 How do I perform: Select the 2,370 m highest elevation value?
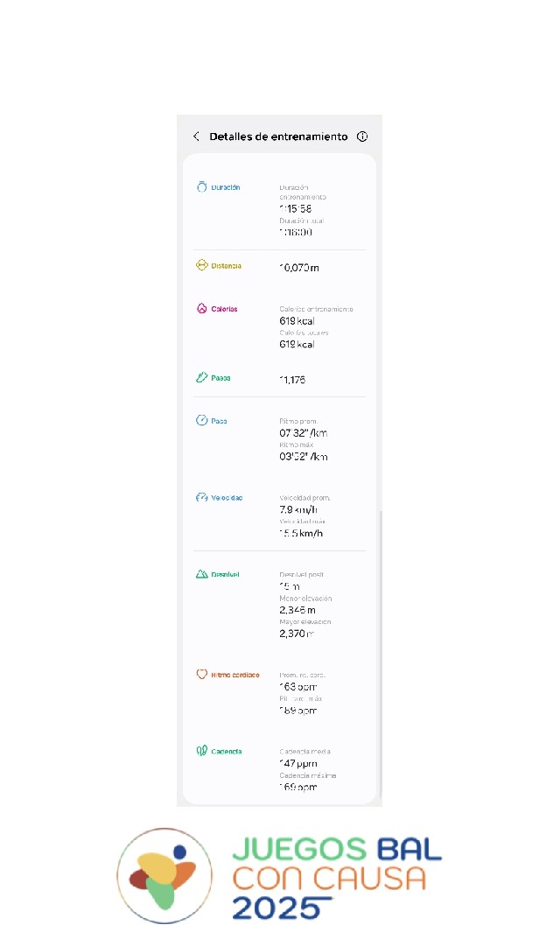tap(297, 634)
